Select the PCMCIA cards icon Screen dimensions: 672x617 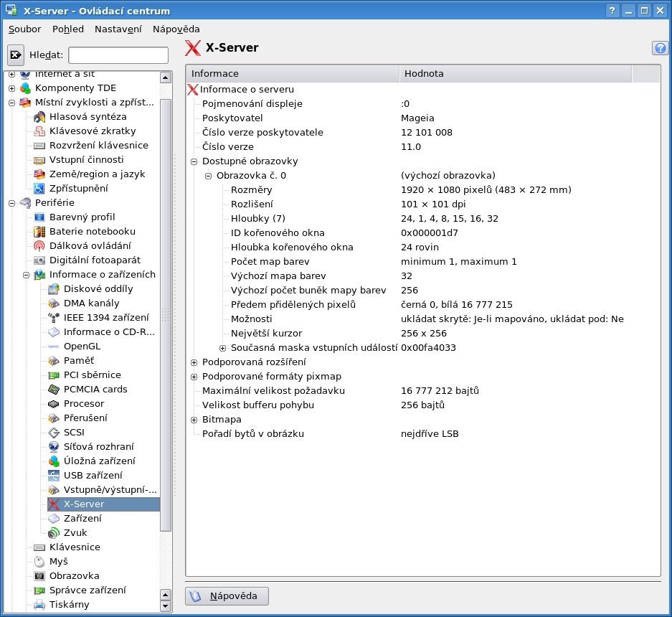(x=54, y=390)
